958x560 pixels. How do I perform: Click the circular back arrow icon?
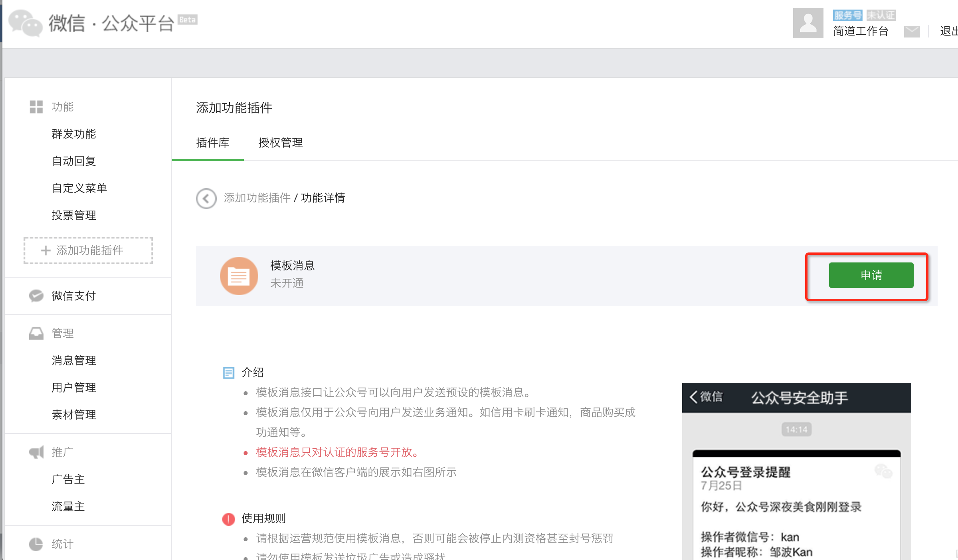pos(206,198)
